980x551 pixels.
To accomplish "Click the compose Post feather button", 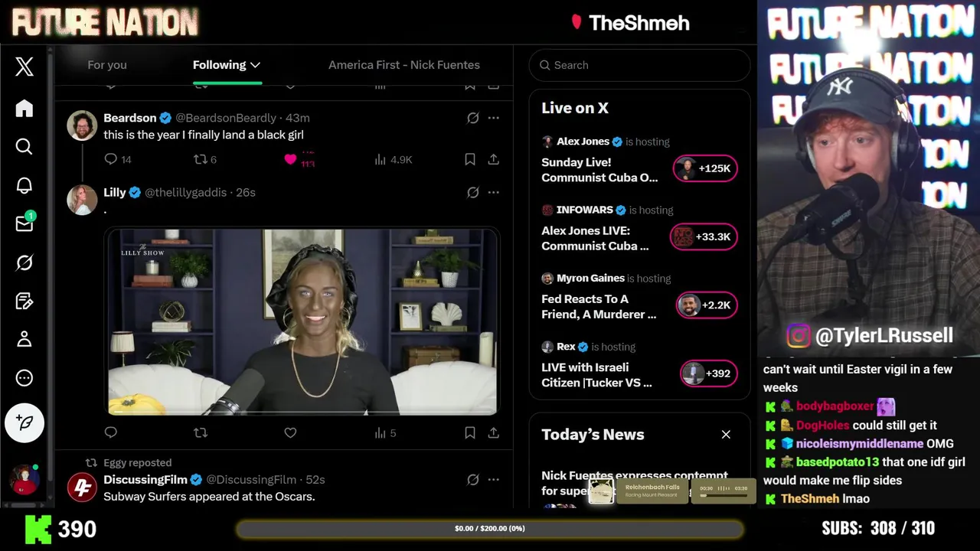I will (24, 422).
